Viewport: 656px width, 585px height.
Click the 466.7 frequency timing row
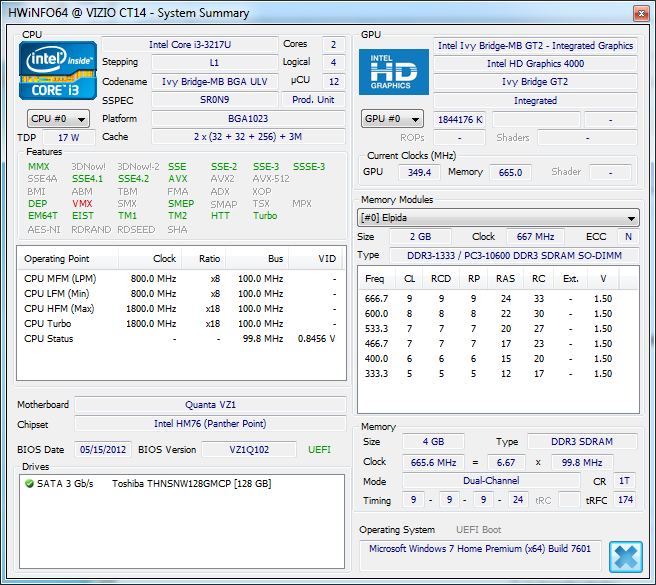[489, 344]
